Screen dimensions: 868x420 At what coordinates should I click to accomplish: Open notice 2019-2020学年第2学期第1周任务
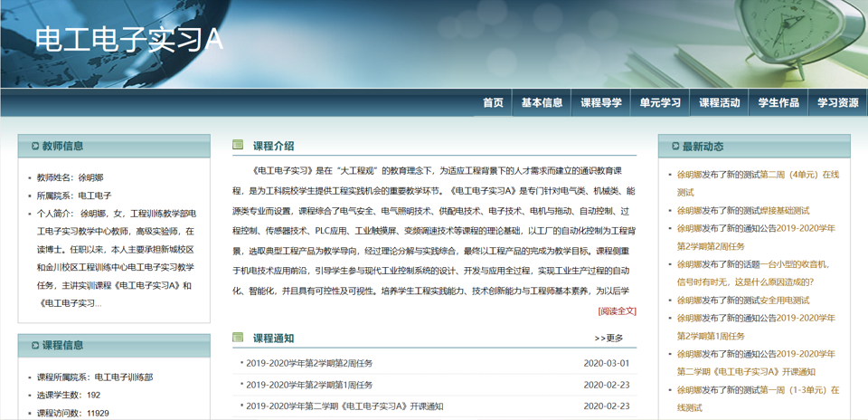[x=309, y=385]
